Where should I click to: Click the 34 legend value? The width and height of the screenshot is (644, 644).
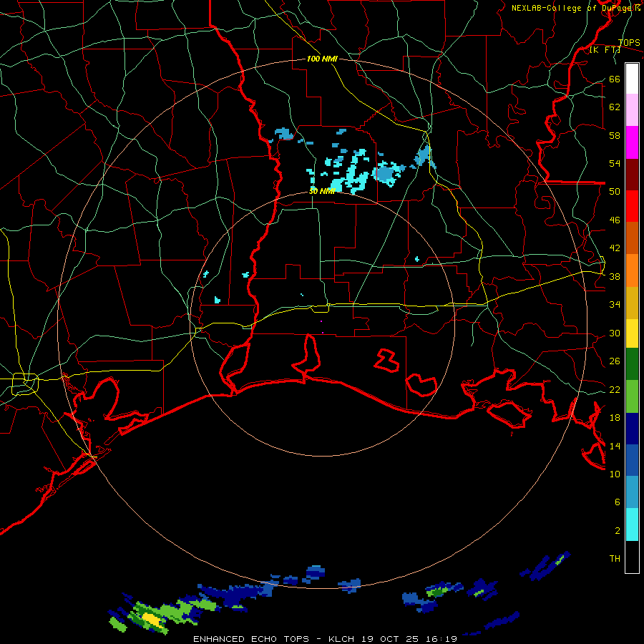pyautogui.click(x=615, y=305)
